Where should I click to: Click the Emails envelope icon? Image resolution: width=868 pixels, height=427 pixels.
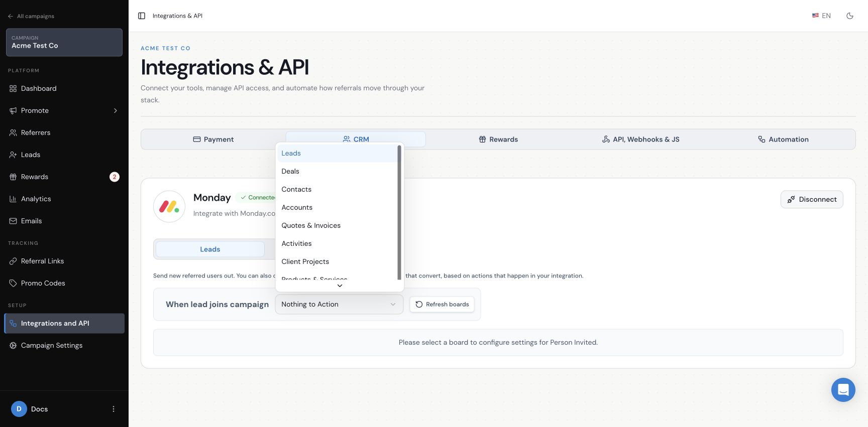point(13,221)
